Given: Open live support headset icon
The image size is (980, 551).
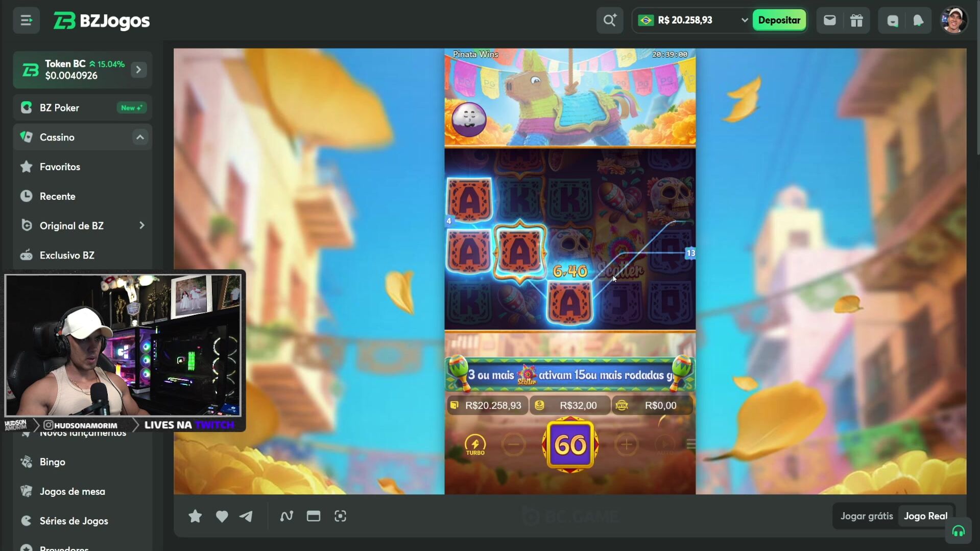Looking at the screenshot, I should pos(958,532).
